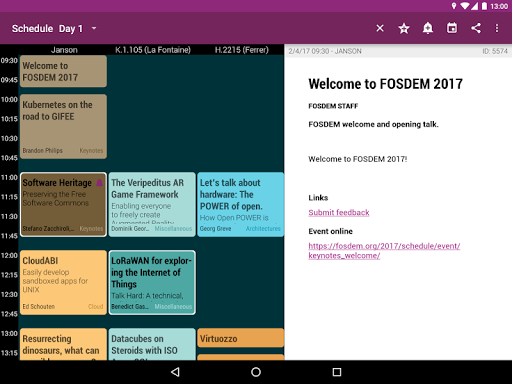This screenshot has width=512, height=384.
Task: Tap the Android home circle button
Action: click(x=256, y=372)
